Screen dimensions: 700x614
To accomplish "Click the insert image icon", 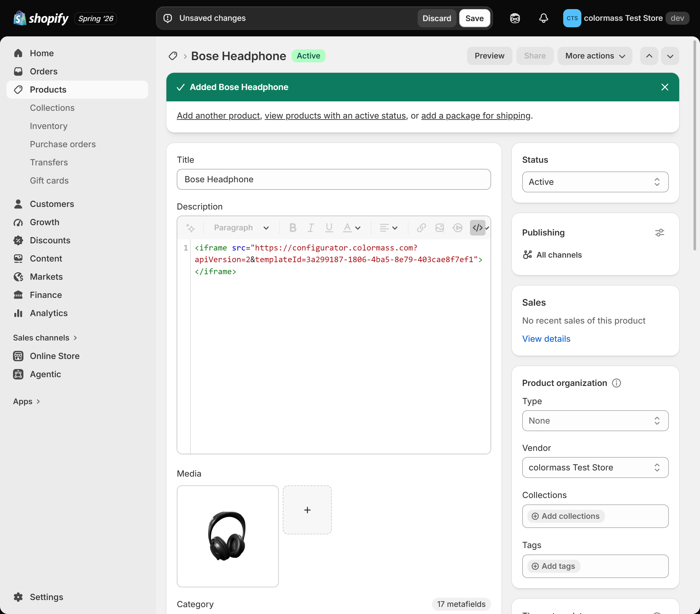I will click(x=439, y=228).
